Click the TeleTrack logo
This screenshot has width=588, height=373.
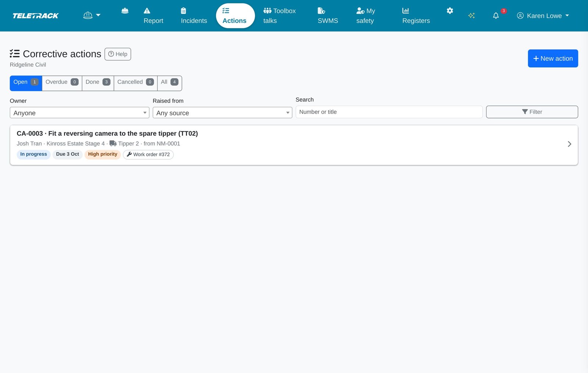pos(36,15)
